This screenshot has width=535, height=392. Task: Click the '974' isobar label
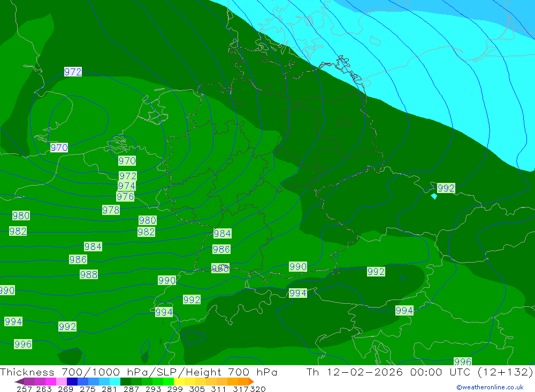click(x=127, y=186)
